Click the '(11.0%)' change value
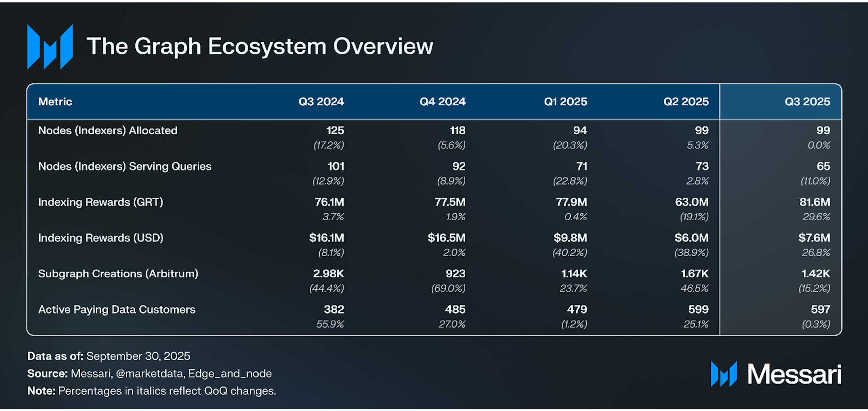The height and width of the screenshot is (411, 868). [x=815, y=181]
